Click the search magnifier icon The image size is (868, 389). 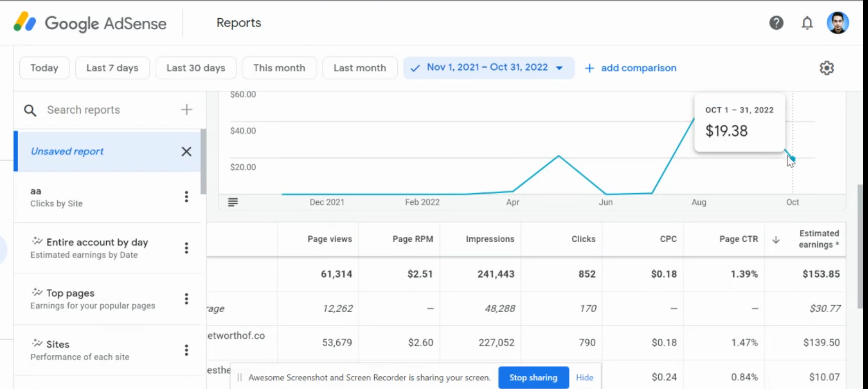(x=30, y=110)
